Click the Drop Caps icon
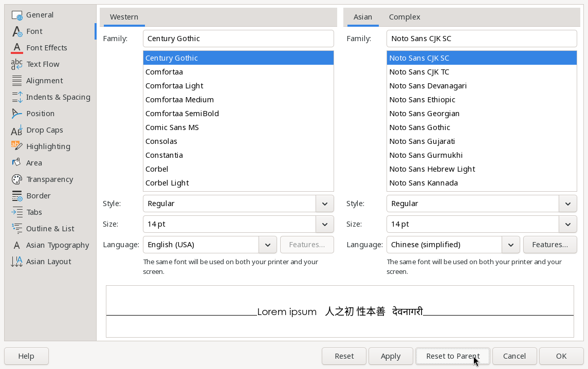Screen dimensions: 588x369 17,130
